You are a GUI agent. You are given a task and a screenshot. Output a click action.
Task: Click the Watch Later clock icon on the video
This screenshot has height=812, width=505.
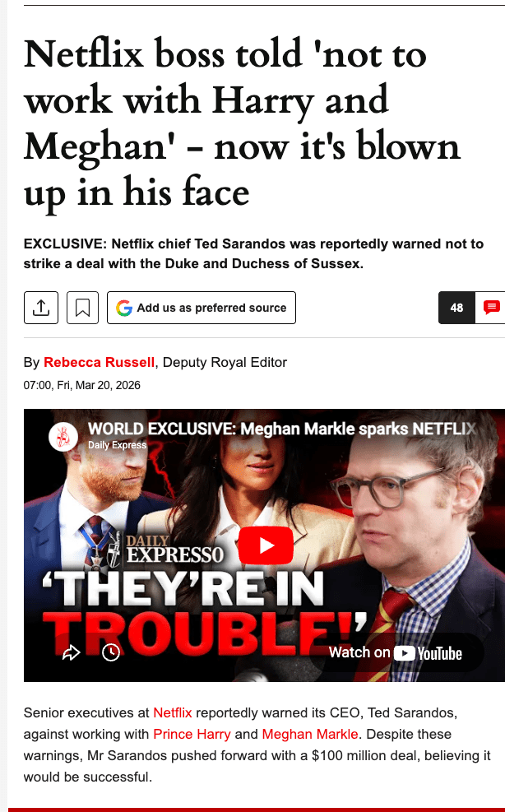(x=111, y=652)
